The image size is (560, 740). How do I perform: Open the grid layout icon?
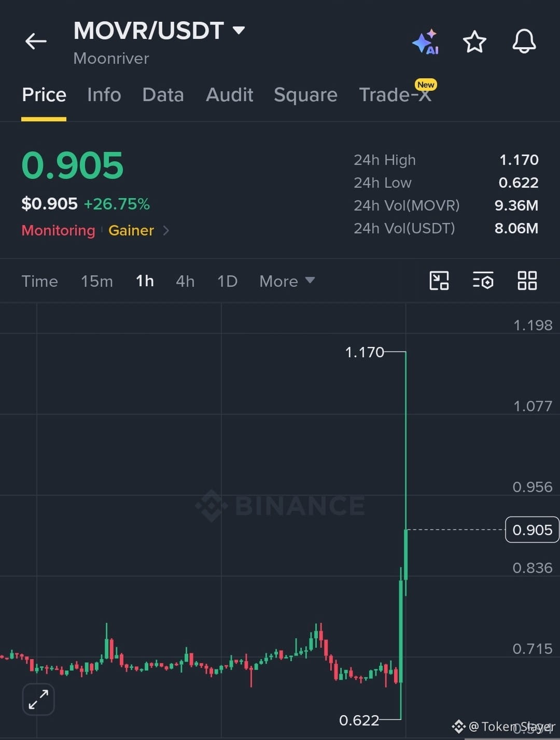click(x=527, y=281)
